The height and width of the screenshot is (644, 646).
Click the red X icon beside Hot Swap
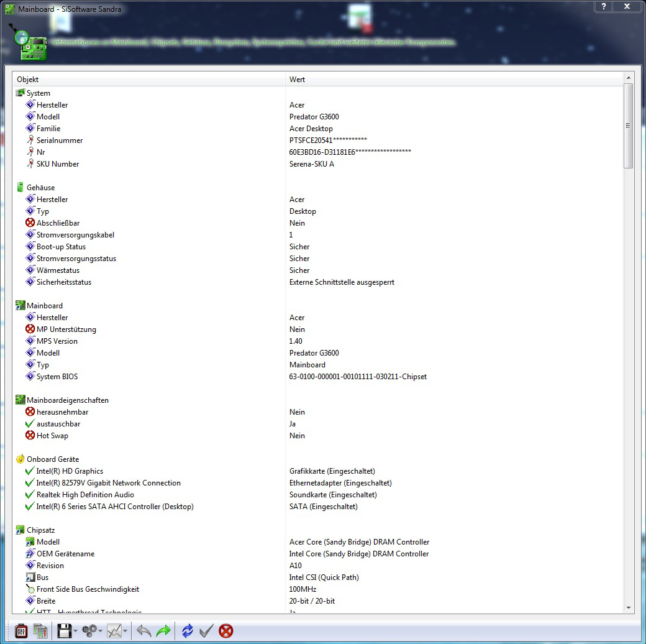click(x=30, y=435)
